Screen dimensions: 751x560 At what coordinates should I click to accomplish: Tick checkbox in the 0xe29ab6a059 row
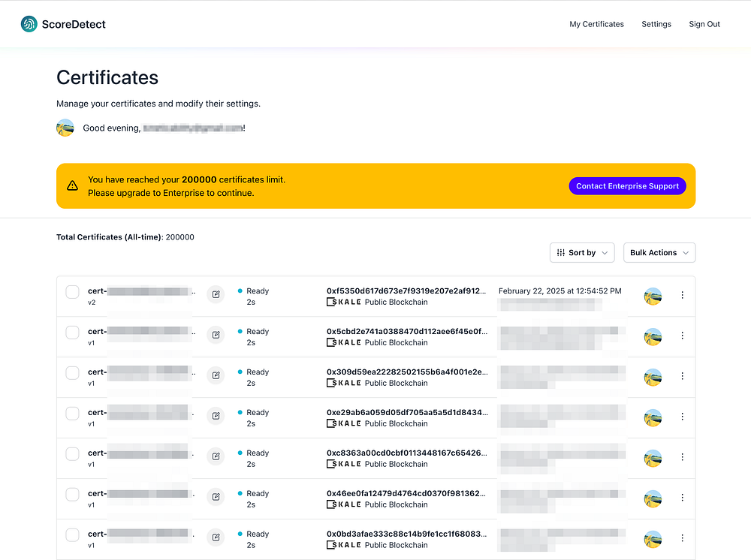coord(72,414)
